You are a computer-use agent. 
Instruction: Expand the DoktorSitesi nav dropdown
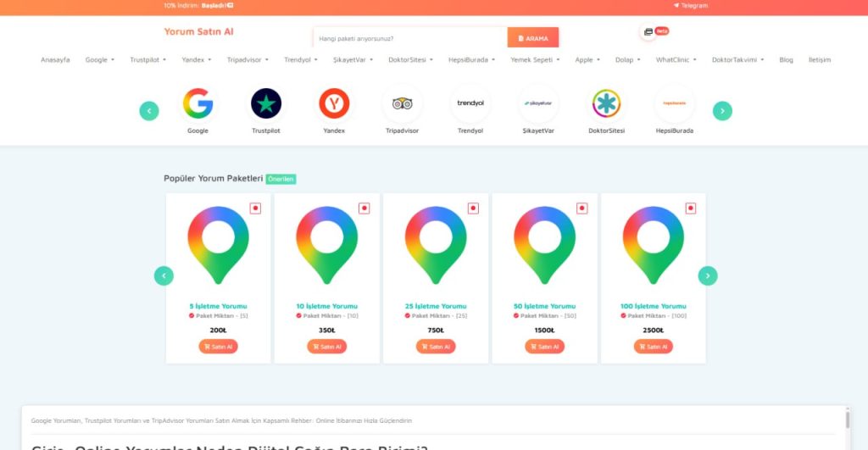tap(411, 60)
